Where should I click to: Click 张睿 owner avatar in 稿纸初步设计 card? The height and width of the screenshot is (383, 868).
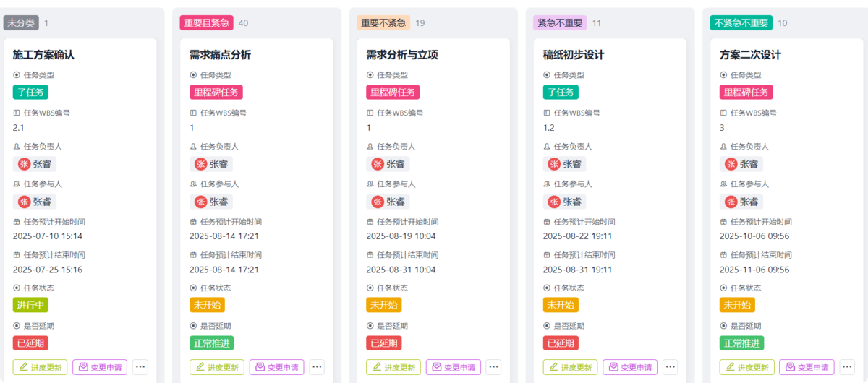coord(555,164)
